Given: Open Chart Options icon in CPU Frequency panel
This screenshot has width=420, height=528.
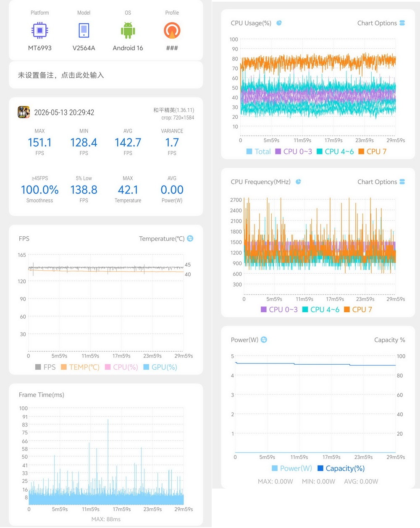Looking at the screenshot, I should [402, 182].
